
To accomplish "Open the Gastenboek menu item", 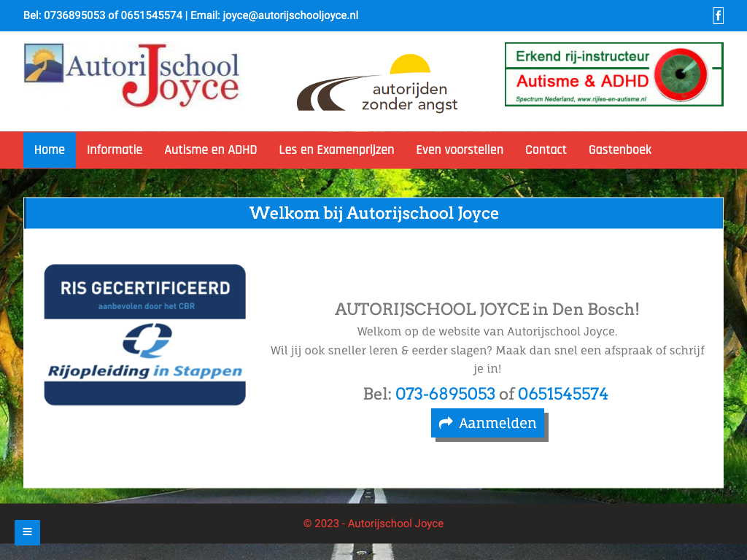I will pos(620,150).
